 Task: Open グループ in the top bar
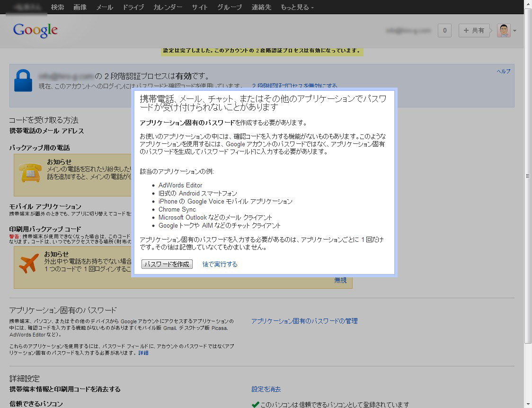(x=230, y=7)
